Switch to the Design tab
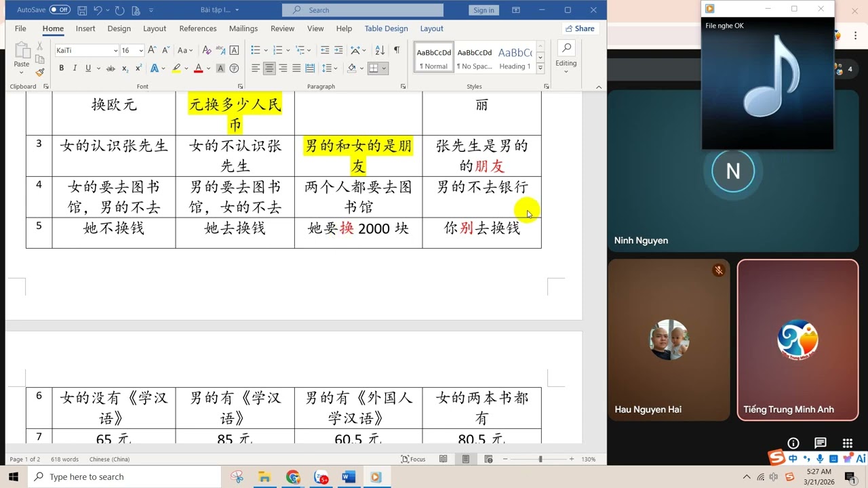Screen dimensions: 868x488 [119, 28]
